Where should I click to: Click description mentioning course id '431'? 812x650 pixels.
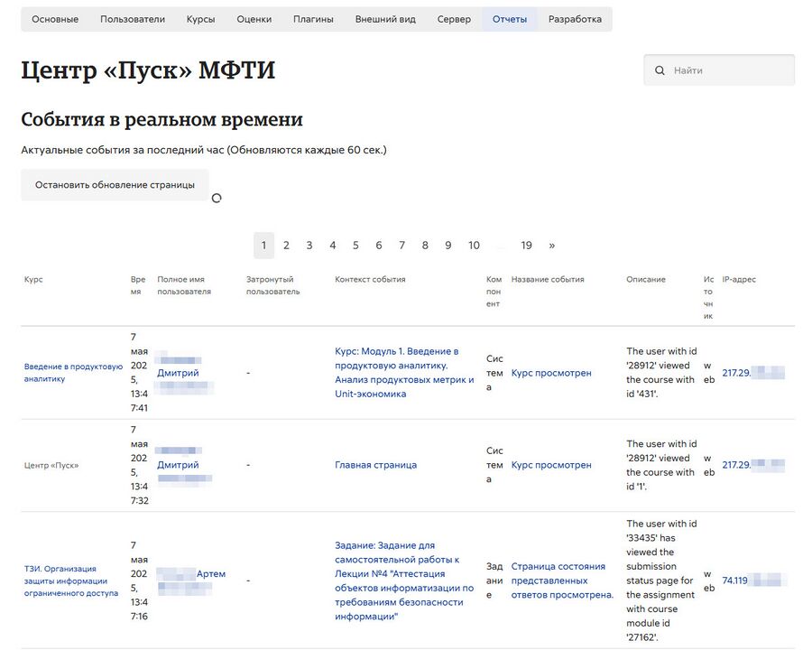point(661,373)
